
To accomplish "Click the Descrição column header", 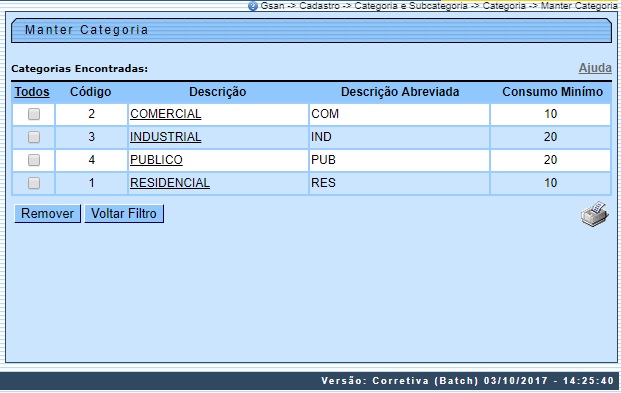I will (x=217, y=92).
